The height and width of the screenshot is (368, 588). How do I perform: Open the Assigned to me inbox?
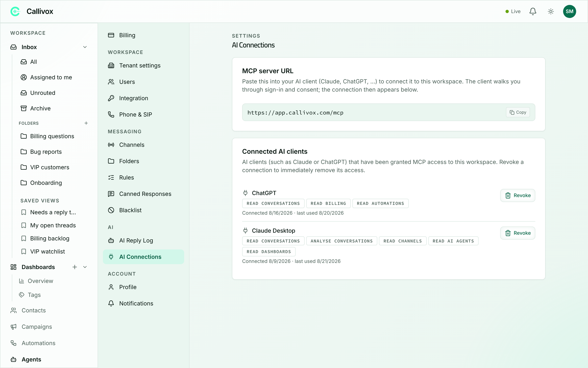(x=54, y=77)
